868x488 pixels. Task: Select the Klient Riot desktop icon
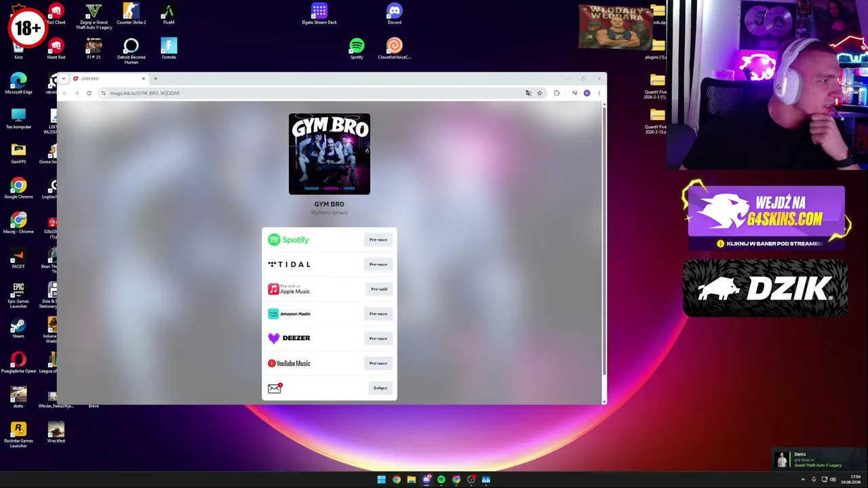[56, 49]
